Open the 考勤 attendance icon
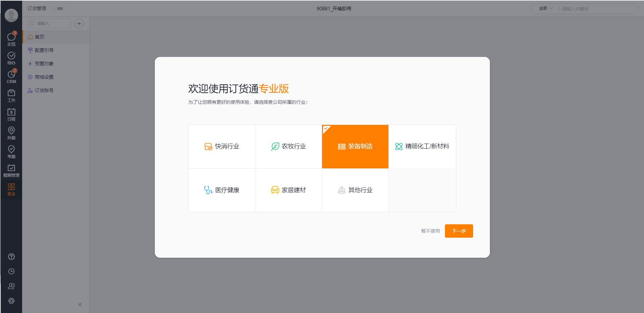 pyautogui.click(x=11, y=151)
